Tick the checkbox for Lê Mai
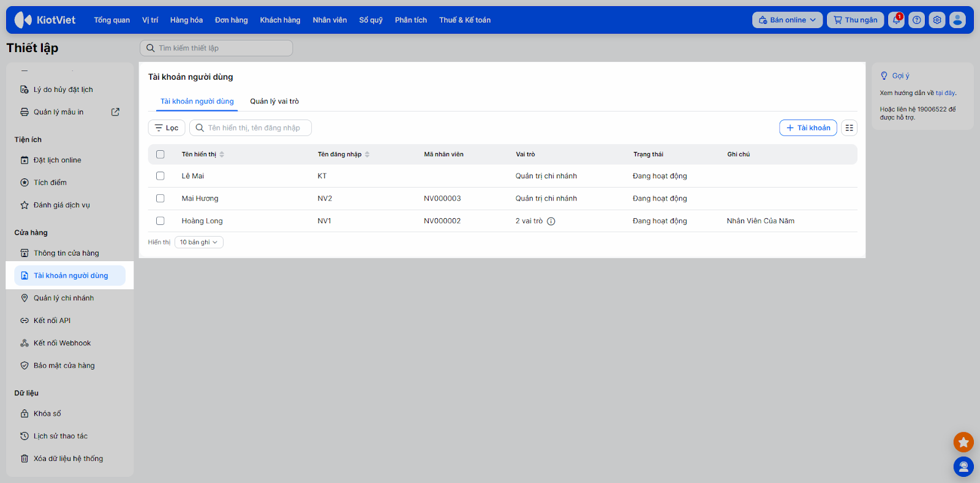Viewport: 980px width, 483px height. pyautogui.click(x=160, y=176)
